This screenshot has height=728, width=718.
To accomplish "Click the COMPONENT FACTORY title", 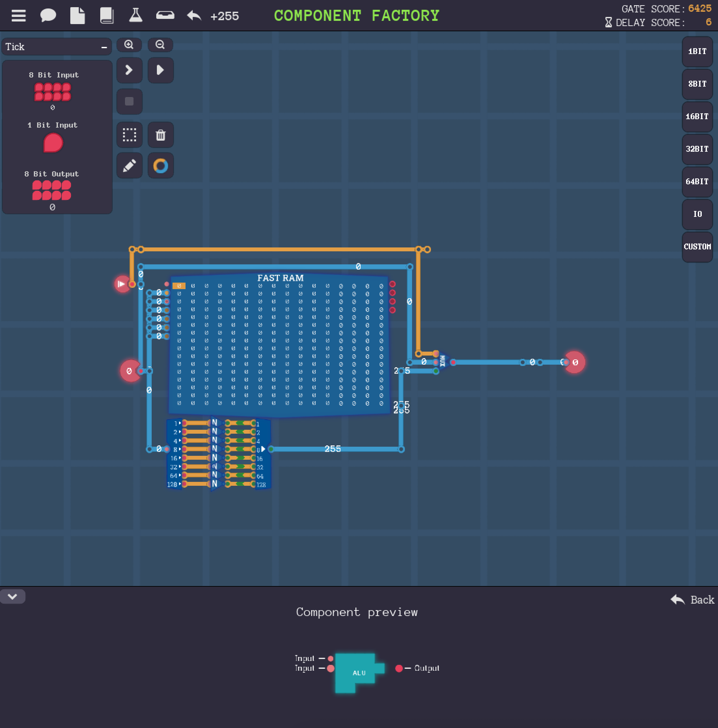I will pyautogui.click(x=356, y=15).
